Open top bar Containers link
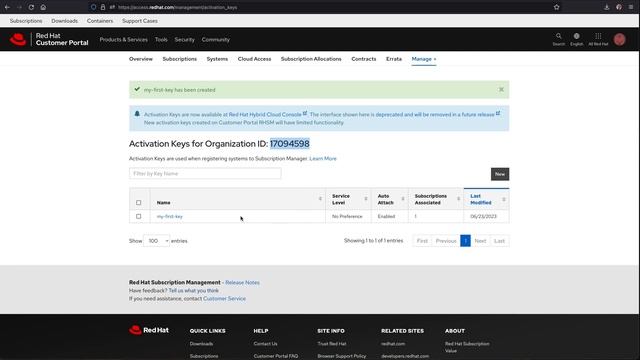The height and width of the screenshot is (360, 640). [100, 21]
